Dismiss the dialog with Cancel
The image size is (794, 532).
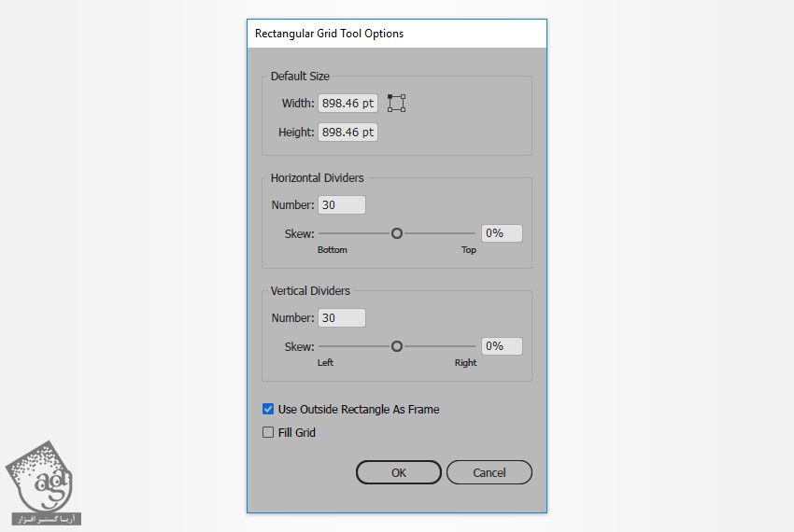pos(489,472)
